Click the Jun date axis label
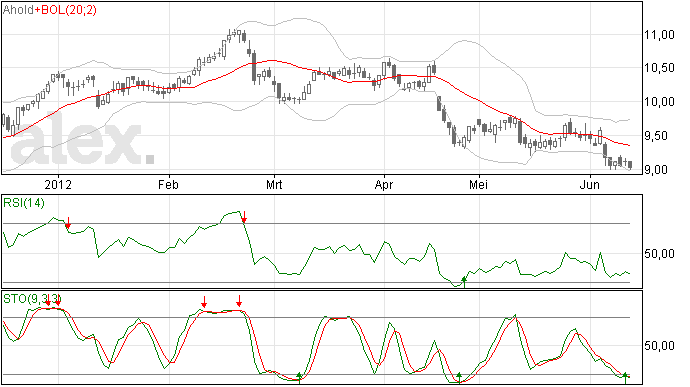Image resolution: width=690 pixels, height=387 pixels. point(589,184)
